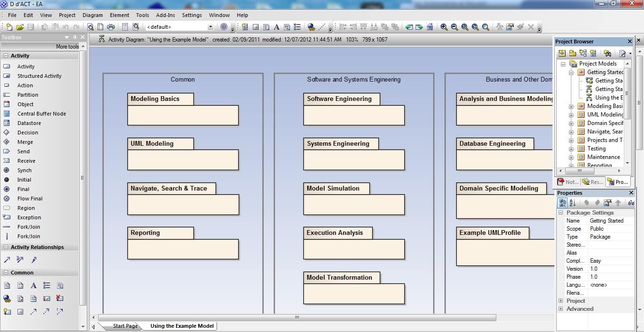The image size is (644, 332).
Task: Click the Zoom Out magnifier toolbar icon
Action: (454, 27)
